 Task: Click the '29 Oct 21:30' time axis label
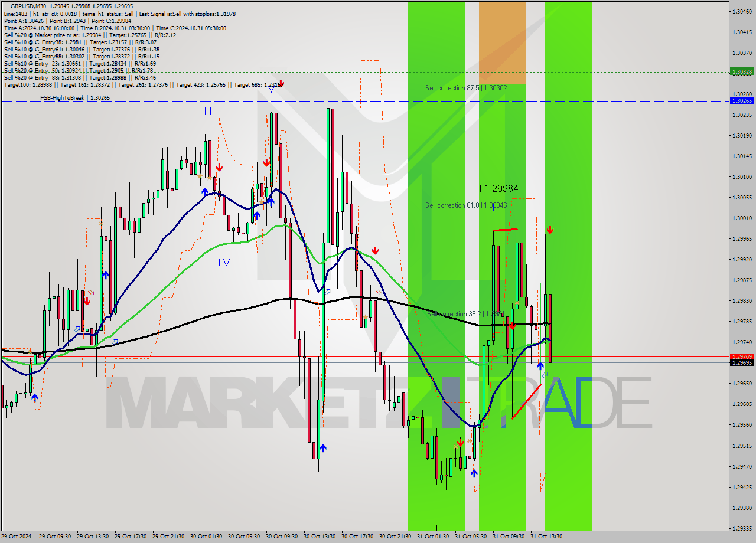(x=168, y=537)
